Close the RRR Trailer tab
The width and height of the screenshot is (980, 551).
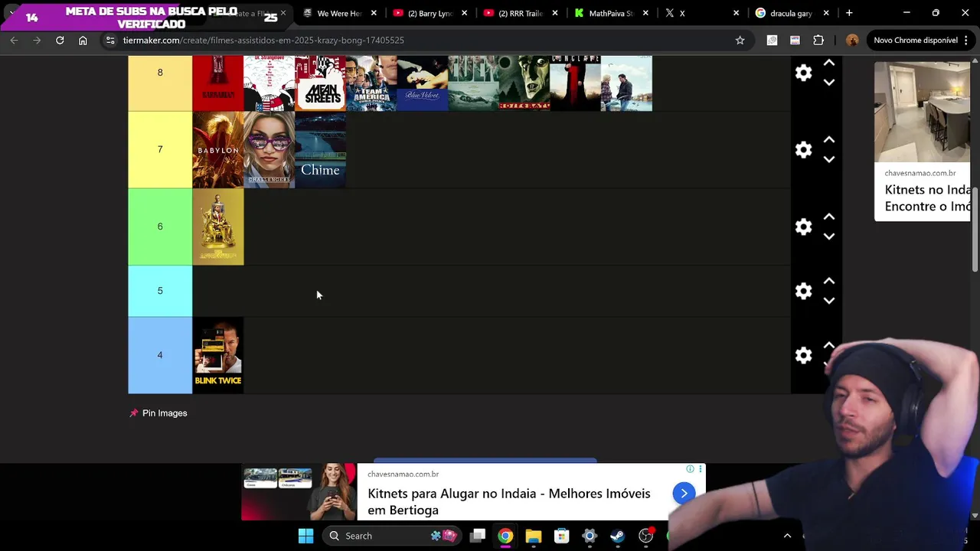(555, 13)
